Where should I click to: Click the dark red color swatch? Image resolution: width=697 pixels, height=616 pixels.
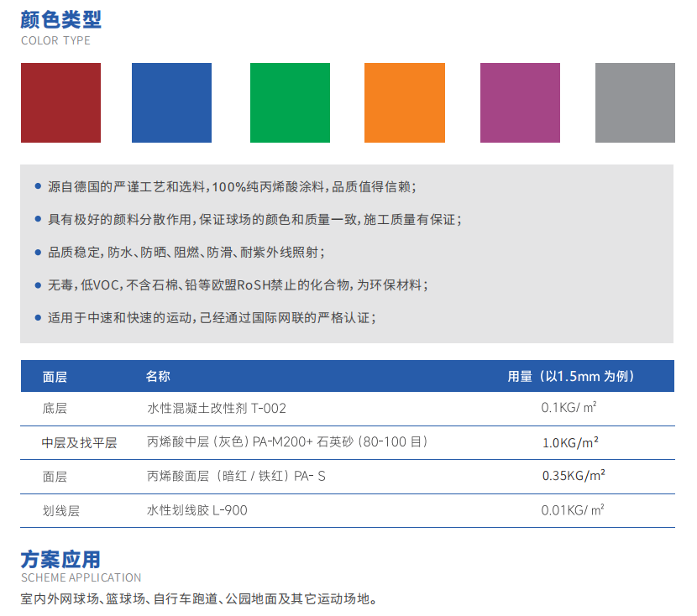[60, 102]
